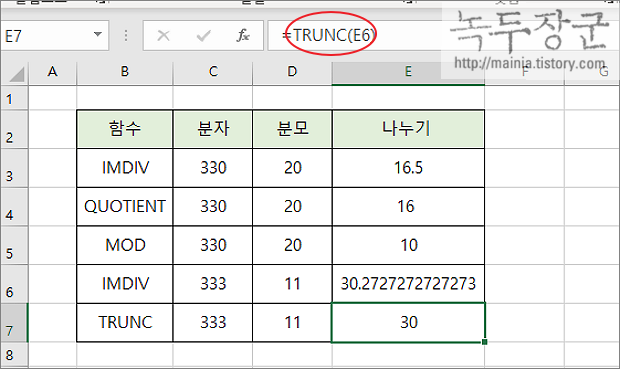Select the result cell 10

(x=408, y=245)
